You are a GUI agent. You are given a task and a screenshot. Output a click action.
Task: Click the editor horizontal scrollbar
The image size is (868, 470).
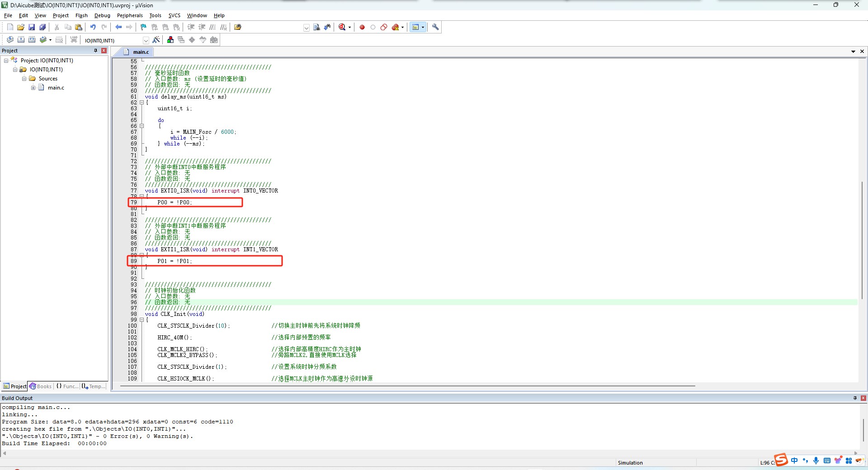407,386
